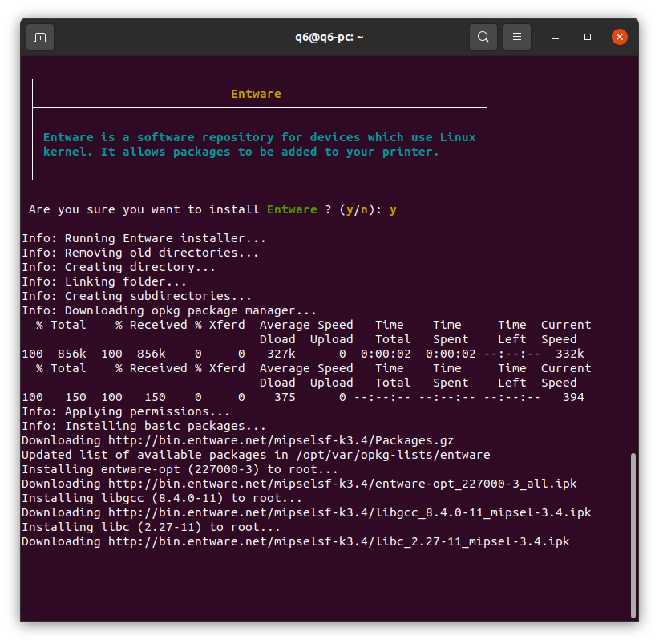Maximize the terminal window
Image resolution: width=659 pixels, height=644 pixels.
[x=588, y=37]
